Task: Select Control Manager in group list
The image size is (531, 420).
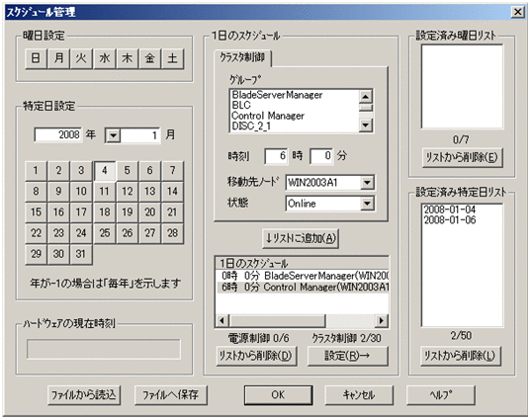Action: pyautogui.click(x=295, y=116)
